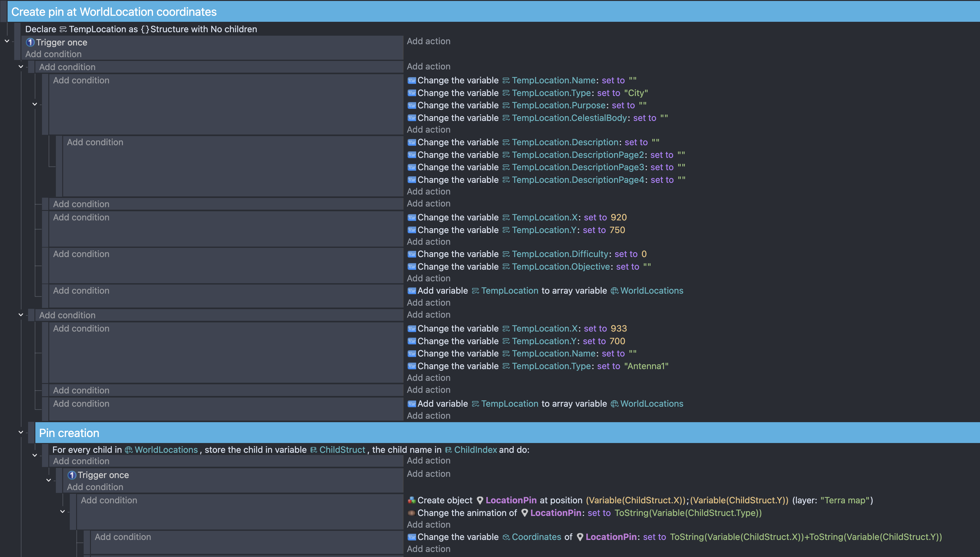Click the variable icon on TempLocation.Difficulty action
Screen dimensions: 980x557
click(412, 254)
